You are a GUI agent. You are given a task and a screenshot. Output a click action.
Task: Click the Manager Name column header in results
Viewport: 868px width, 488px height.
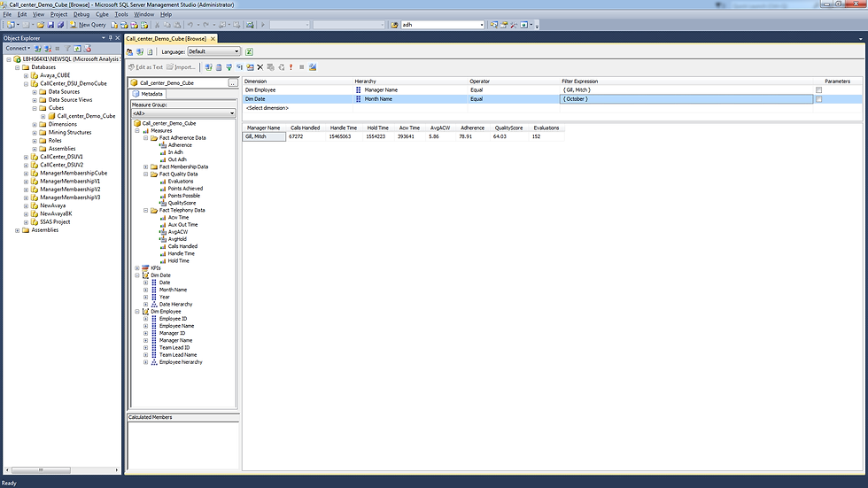pos(264,128)
